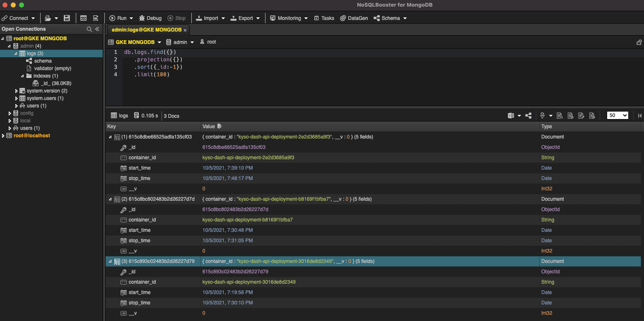Screen dimensions: 644x321
Task: Collapse document (3) 615c893c02483b2d26227d79
Action: pos(110,261)
